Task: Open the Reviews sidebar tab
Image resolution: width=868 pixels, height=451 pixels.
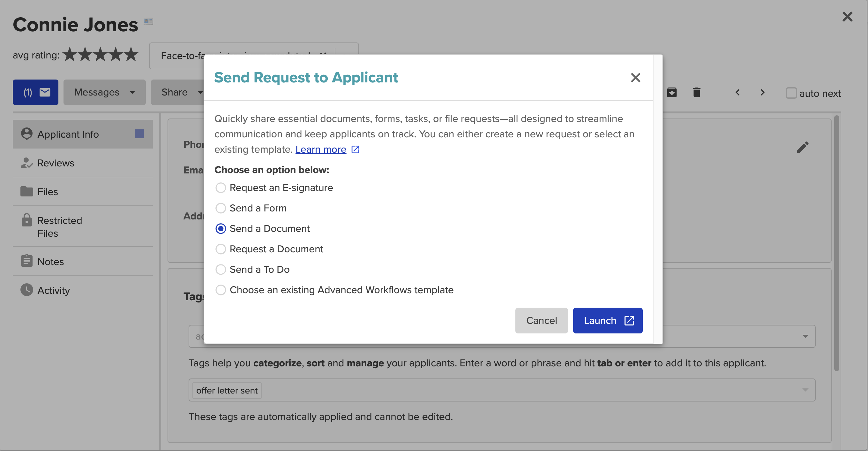Action: tap(56, 163)
